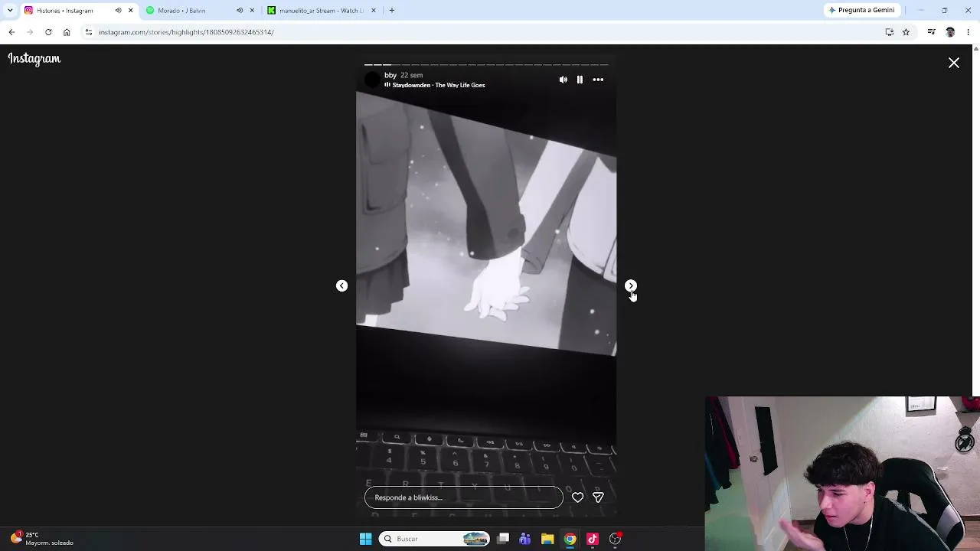Open the song Staydownden - The Way Life Goes
The width and height of the screenshot is (980, 551).
point(439,85)
